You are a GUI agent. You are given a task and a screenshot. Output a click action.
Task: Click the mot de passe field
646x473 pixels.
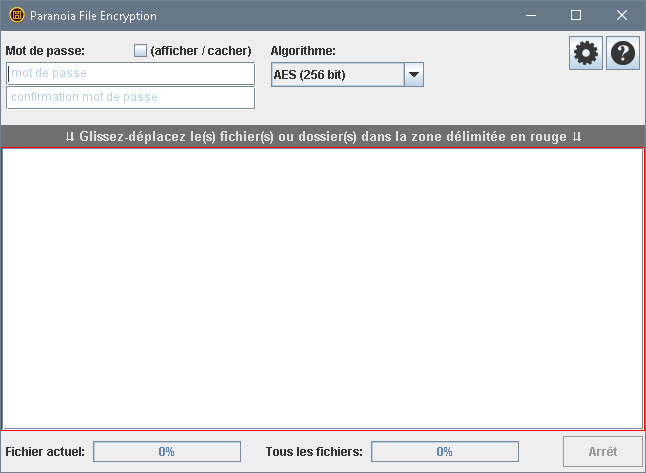tap(131, 73)
